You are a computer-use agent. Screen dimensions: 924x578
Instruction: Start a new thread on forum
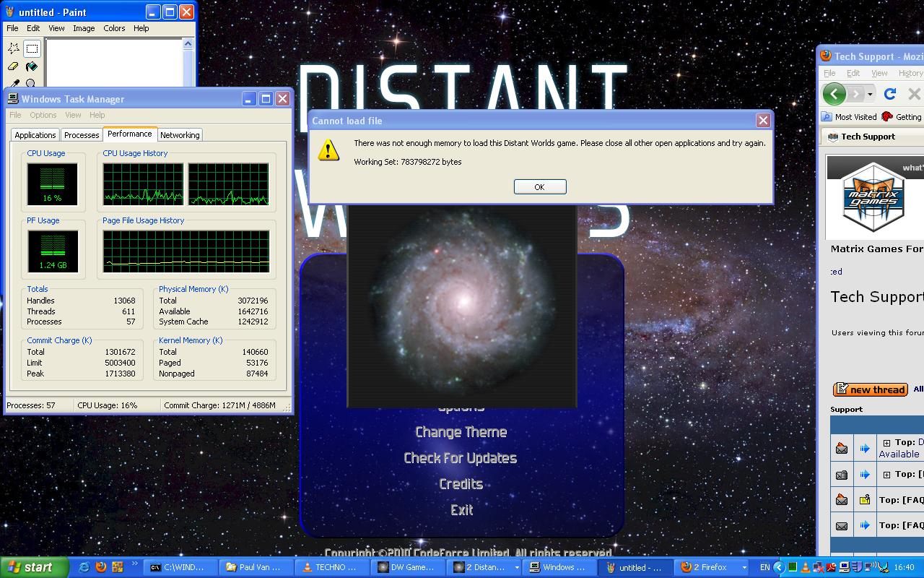point(870,389)
